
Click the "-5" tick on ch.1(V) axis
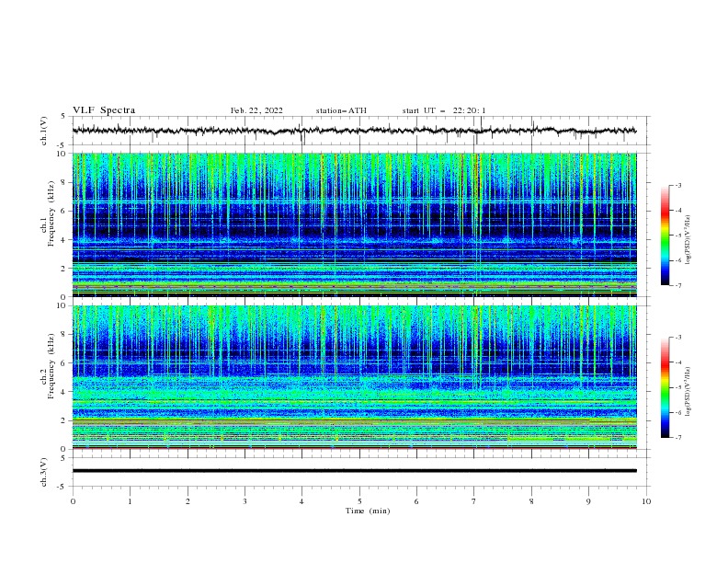[x=63, y=145]
